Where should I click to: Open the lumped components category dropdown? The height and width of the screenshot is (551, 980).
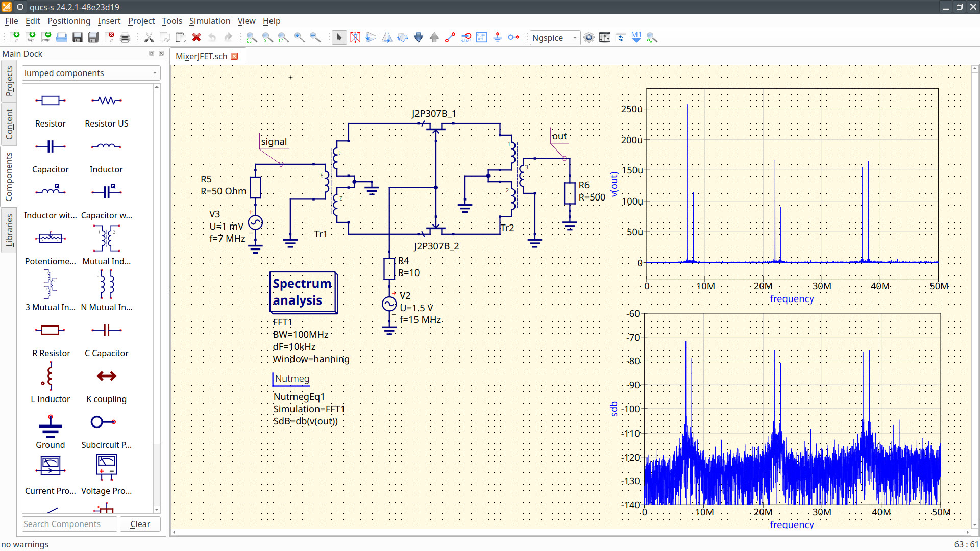pyautogui.click(x=91, y=73)
